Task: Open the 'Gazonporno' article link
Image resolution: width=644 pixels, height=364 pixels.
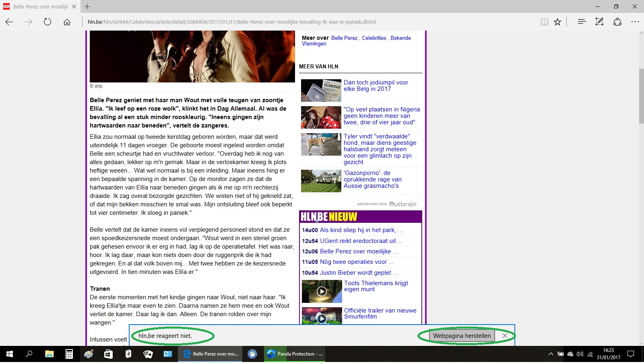Action: point(373,179)
